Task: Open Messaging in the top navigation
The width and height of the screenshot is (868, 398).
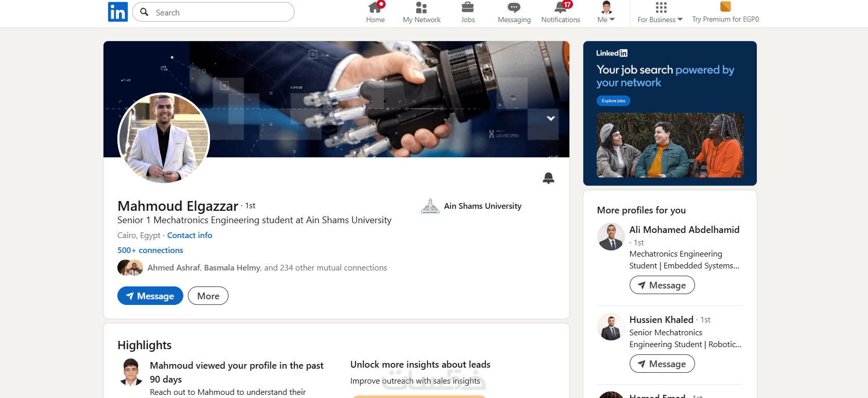Action: point(514,13)
